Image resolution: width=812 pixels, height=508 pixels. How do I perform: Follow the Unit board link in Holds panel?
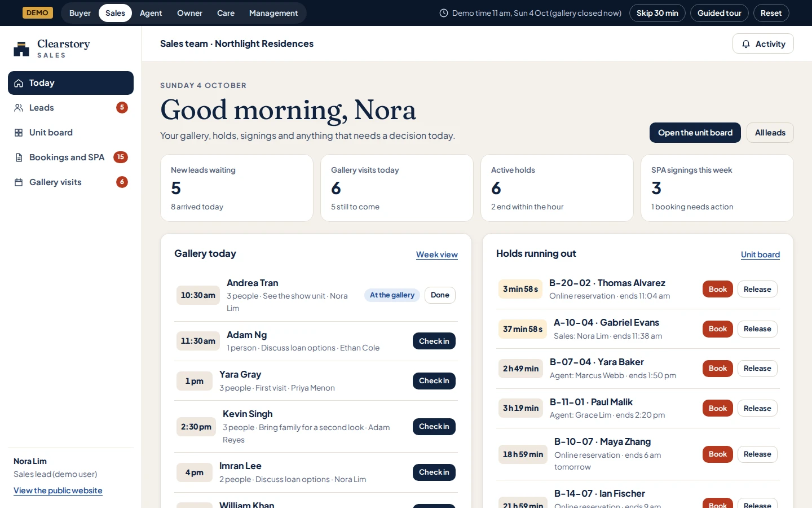pyautogui.click(x=760, y=255)
